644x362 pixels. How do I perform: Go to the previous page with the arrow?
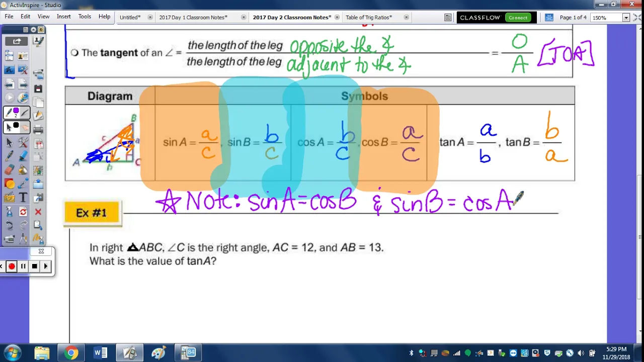(x=10, y=83)
